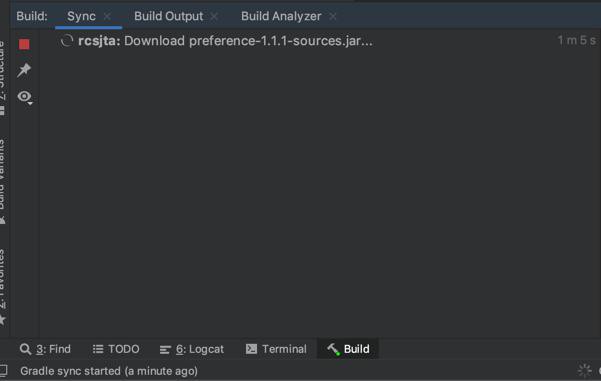The image size is (601, 381).
Task: Toggle the Build tool window button
Action: (348, 349)
